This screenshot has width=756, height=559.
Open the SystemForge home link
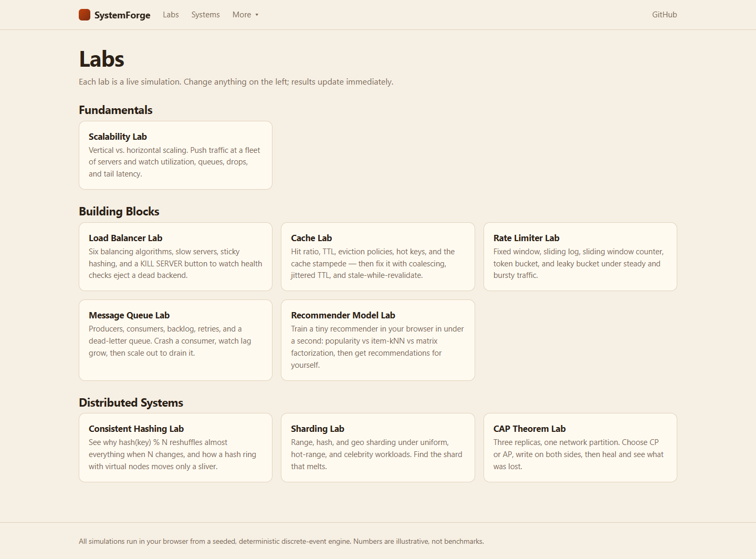114,15
